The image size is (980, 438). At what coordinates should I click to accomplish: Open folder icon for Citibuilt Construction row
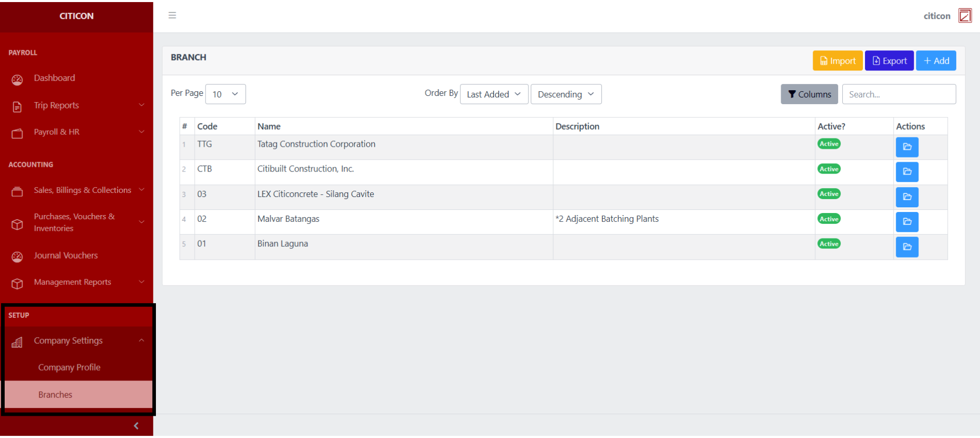tap(906, 172)
